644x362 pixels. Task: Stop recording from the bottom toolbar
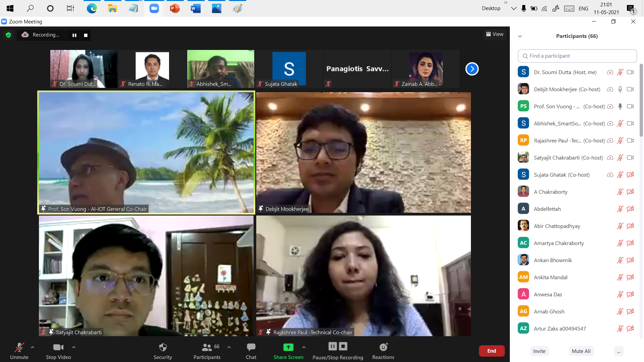click(x=343, y=346)
